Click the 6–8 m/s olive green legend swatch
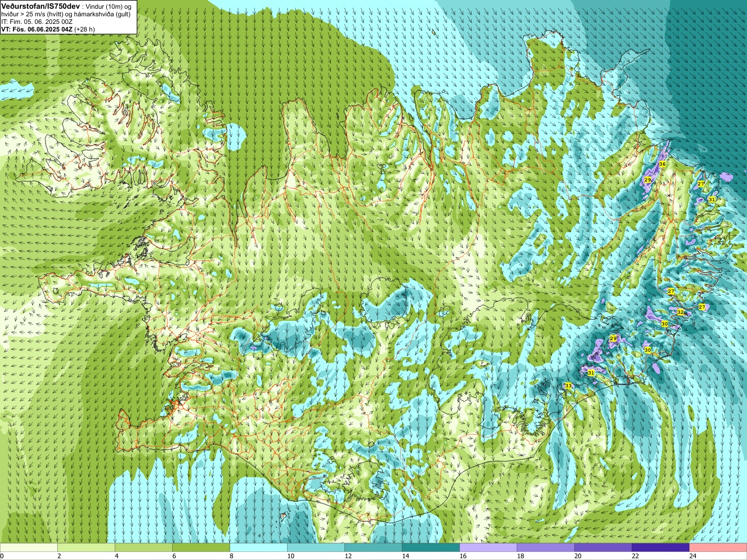Image resolution: width=747 pixels, height=560 pixels. (201, 548)
